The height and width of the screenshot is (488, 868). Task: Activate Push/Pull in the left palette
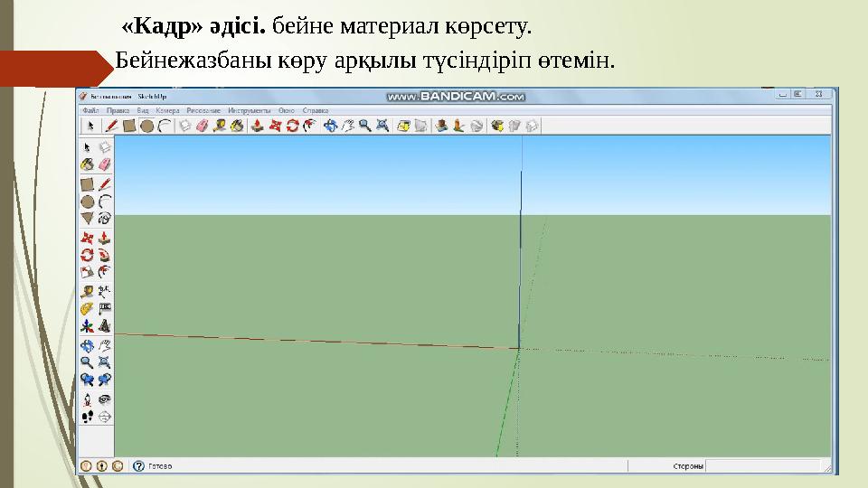click(x=104, y=239)
